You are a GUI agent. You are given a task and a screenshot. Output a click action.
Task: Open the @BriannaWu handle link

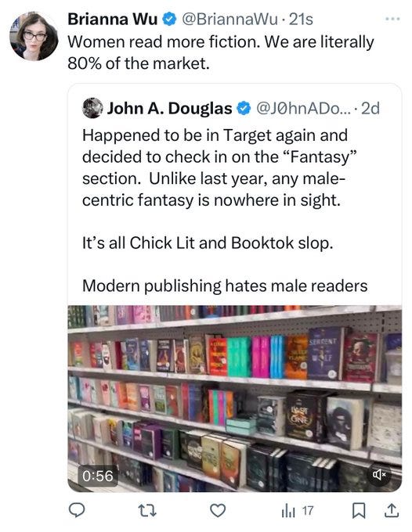(230, 20)
